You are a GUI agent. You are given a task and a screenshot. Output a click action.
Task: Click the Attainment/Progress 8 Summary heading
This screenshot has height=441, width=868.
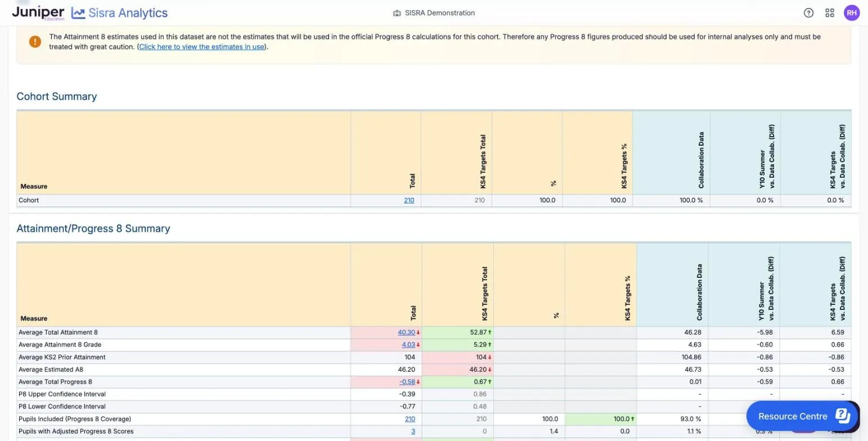[x=93, y=228]
